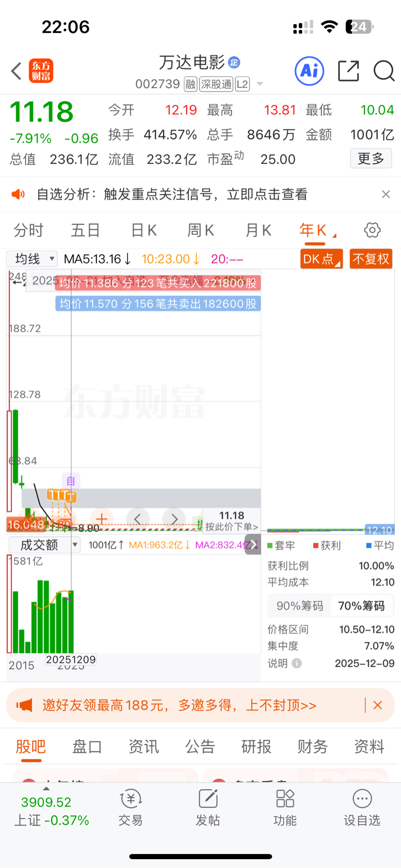401x868 pixels.
Task: Change 不复权 adjustment mode
Action: tap(371, 259)
